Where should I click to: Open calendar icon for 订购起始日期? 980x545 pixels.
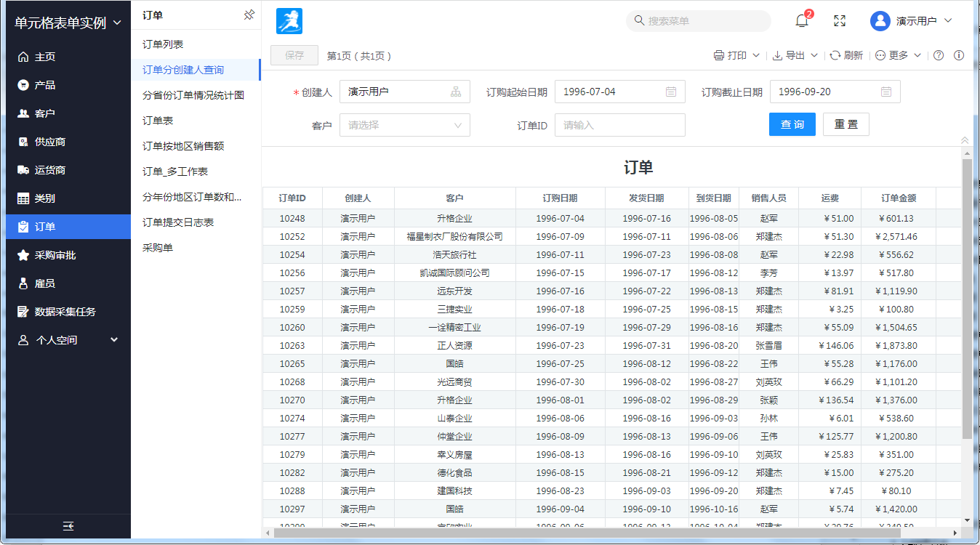point(671,92)
